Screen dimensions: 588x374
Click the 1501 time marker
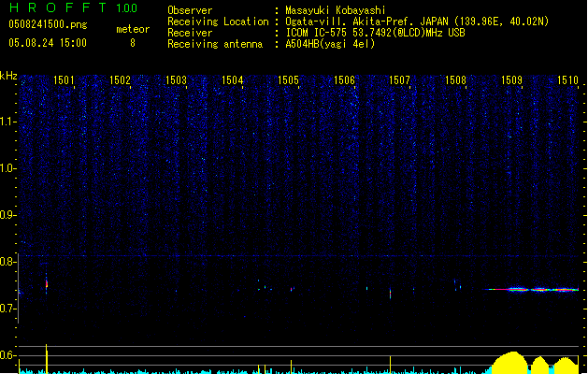64,80
